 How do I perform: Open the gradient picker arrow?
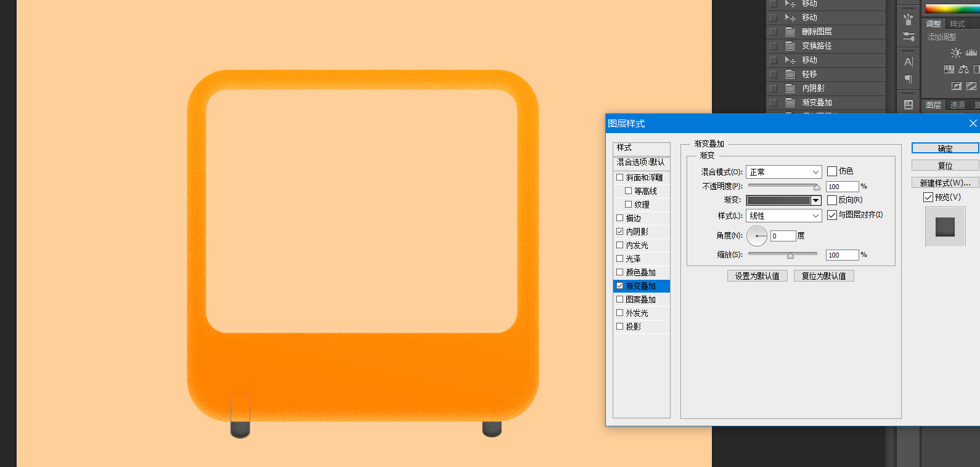click(816, 200)
